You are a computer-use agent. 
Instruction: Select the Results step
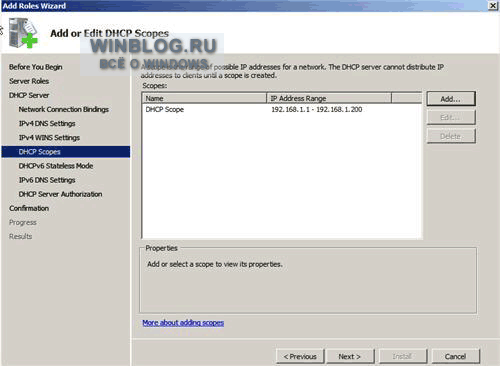pos(21,236)
